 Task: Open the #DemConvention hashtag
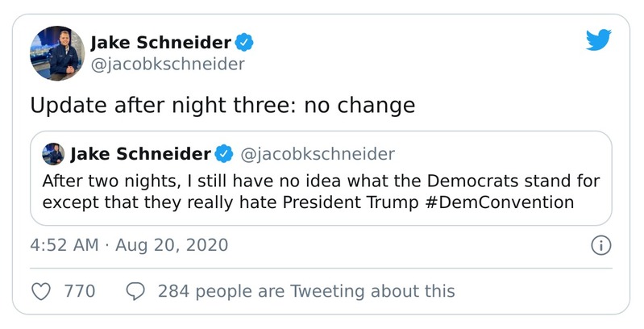coord(508,202)
